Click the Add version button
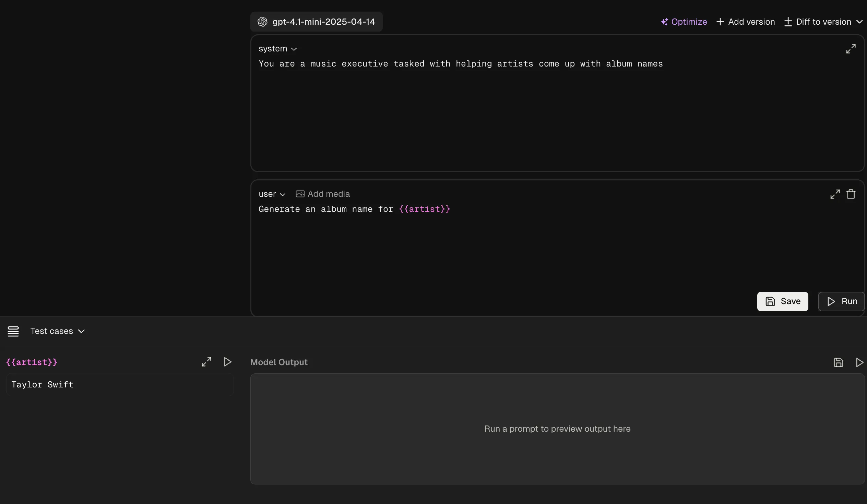Image resolution: width=867 pixels, height=504 pixels. [746, 22]
